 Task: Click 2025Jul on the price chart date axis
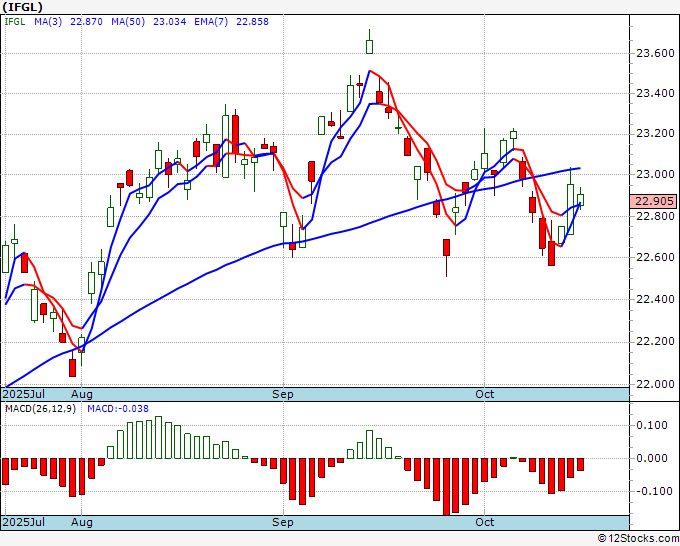point(24,394)
